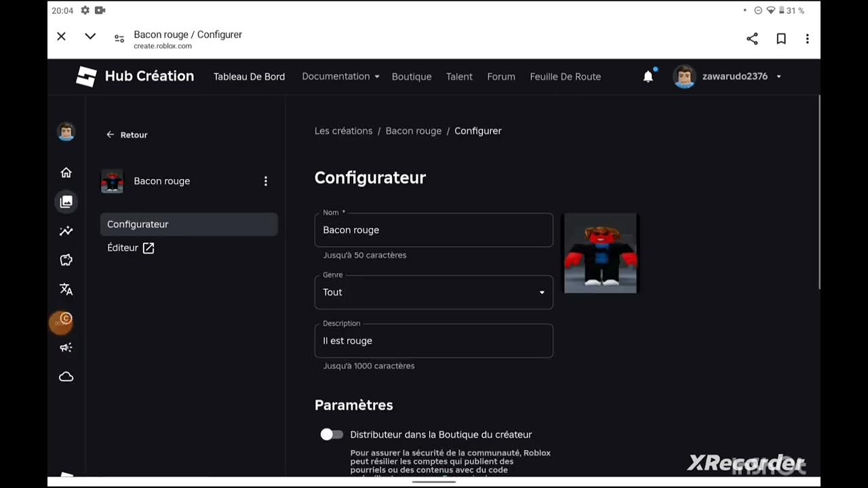Open notifications bell
The image size is (868, 488).
coord(648,76)
